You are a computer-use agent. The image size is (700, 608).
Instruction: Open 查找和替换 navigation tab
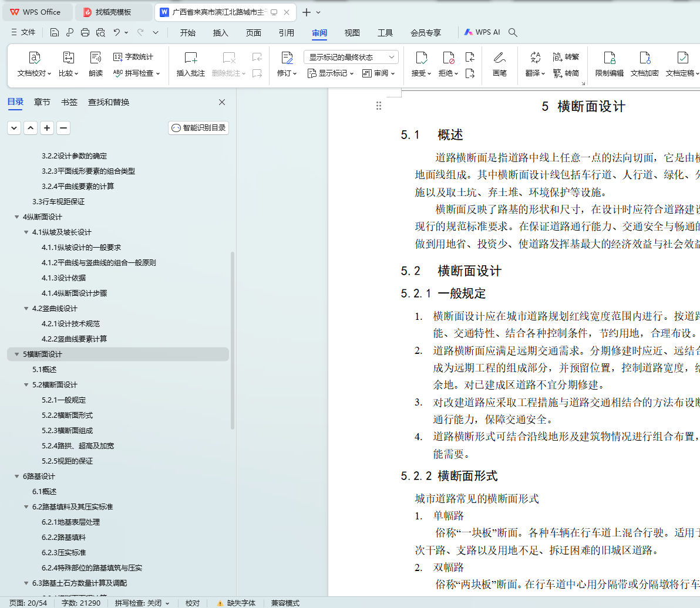pos(109,102)
